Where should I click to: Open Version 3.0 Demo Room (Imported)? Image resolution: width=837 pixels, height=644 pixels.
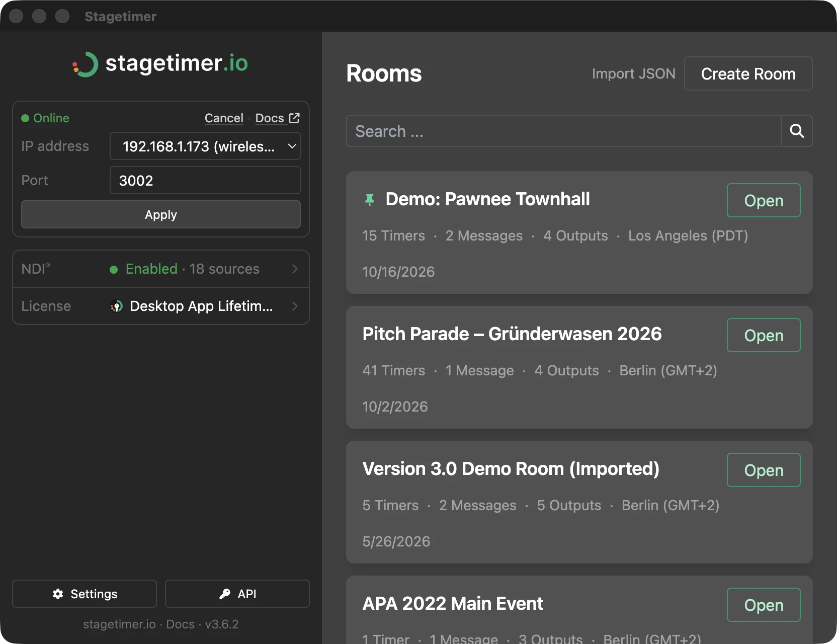click(764, 470)
